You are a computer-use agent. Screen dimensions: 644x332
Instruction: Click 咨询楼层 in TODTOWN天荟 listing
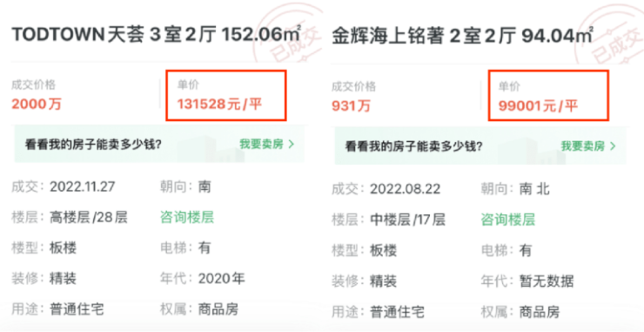point(187,217)
